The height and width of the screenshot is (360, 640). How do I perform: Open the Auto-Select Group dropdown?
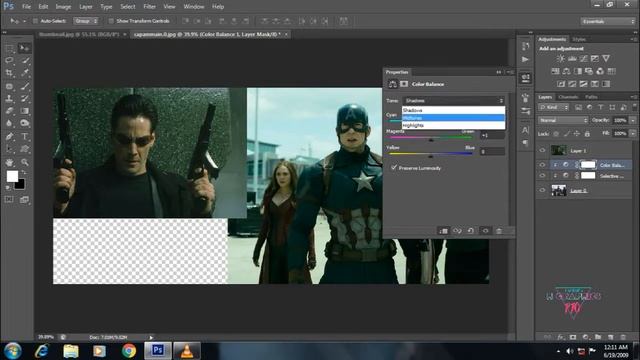86,21
